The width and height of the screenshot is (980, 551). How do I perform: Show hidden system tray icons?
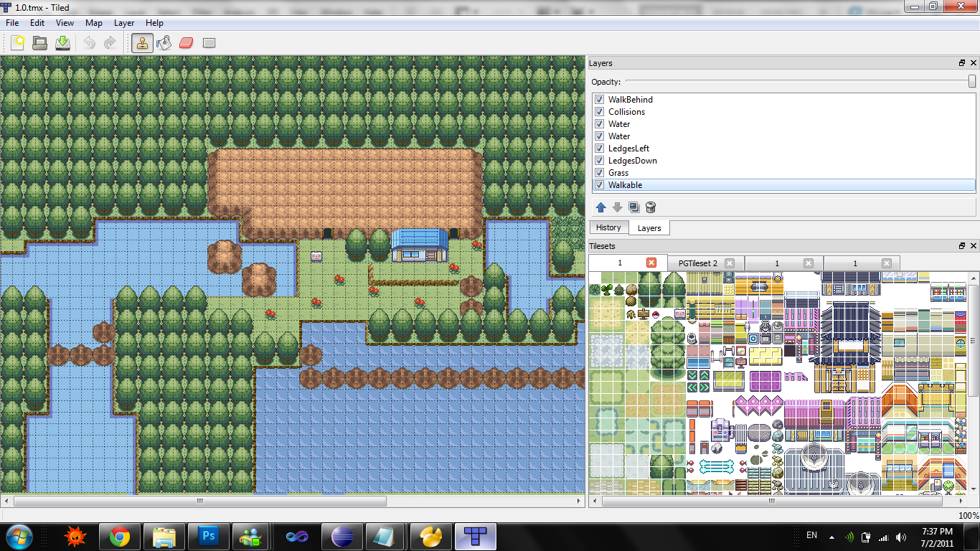click(831, 537)
